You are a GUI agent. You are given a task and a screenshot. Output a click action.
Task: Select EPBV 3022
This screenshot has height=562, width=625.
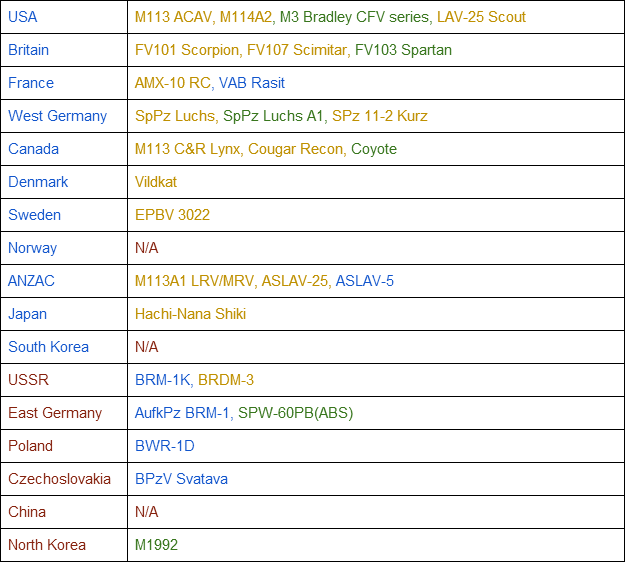tap(172, 215)
